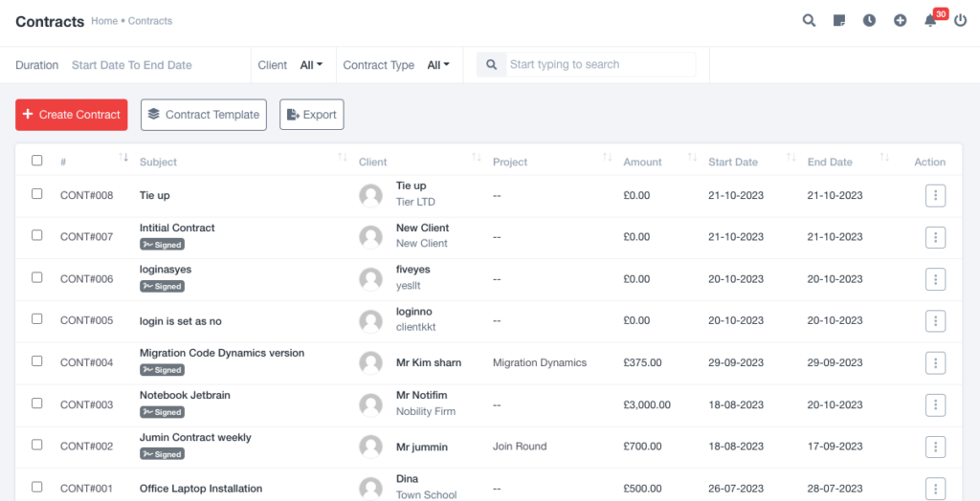Open action menu for CONT#008

point(935,196)
